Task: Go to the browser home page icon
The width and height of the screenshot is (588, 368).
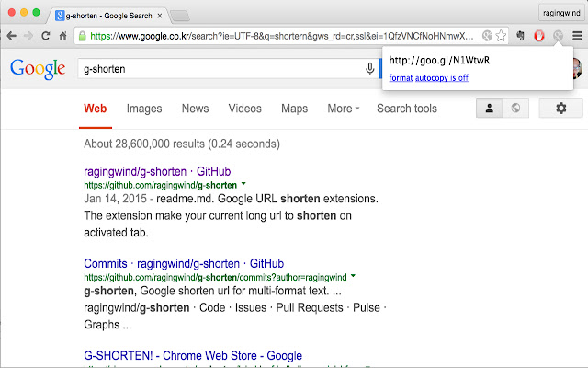Action: 62,36
